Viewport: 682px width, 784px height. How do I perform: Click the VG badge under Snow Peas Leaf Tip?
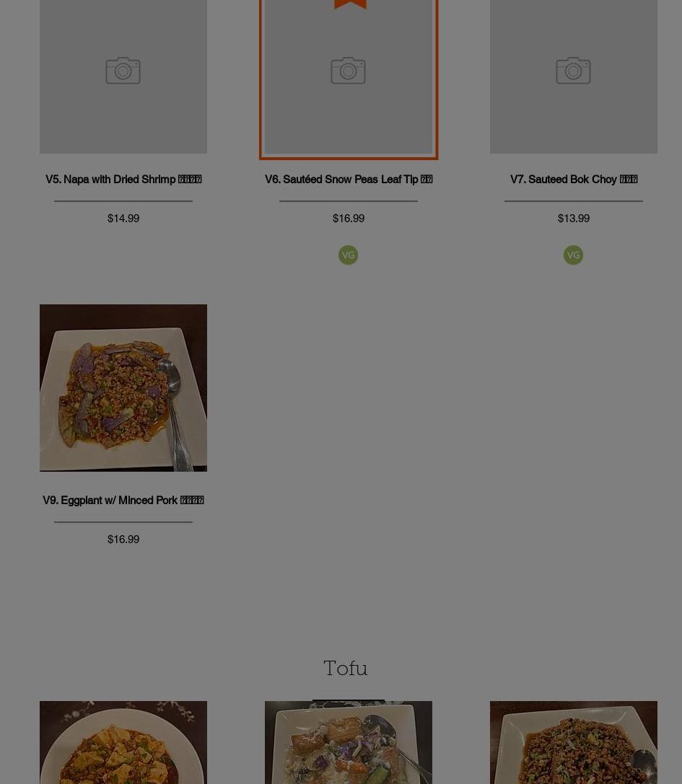[349, 255]
